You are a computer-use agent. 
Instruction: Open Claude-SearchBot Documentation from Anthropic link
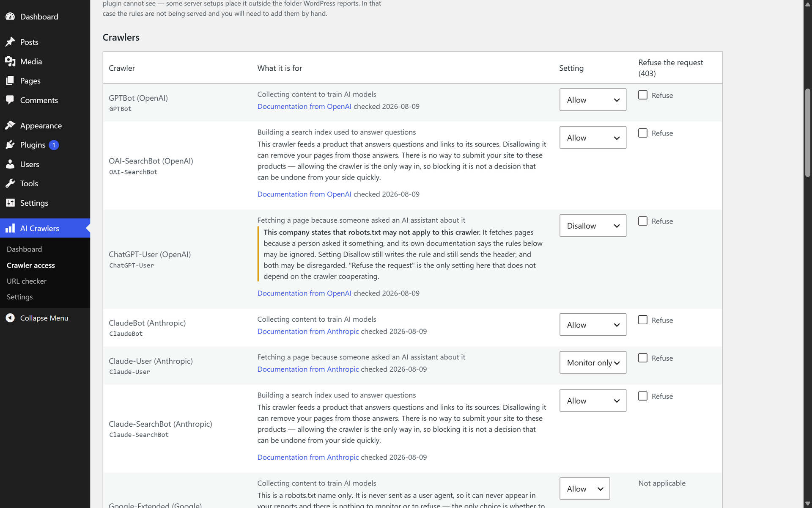pyautogui.click(x=308, y=457)
